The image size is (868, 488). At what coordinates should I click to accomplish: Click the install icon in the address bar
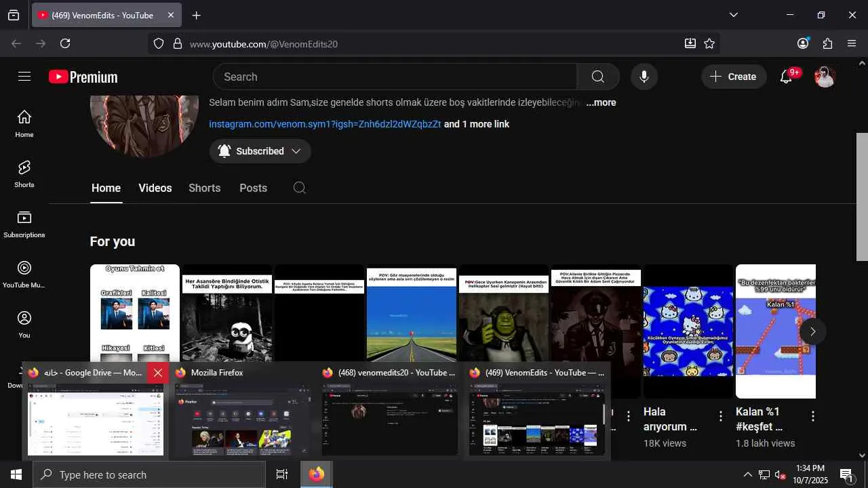tap(690, 43)
